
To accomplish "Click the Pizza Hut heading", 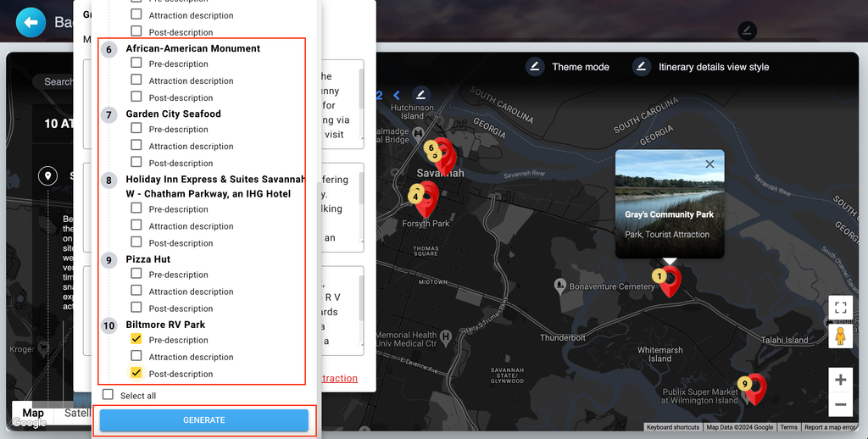I will point(147,259).
